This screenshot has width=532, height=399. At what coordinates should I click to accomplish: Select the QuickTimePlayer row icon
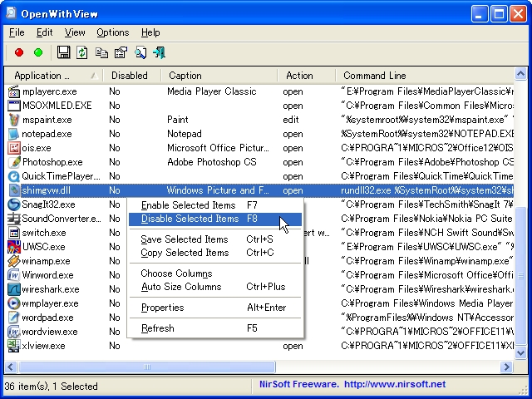tap(14, 176)
